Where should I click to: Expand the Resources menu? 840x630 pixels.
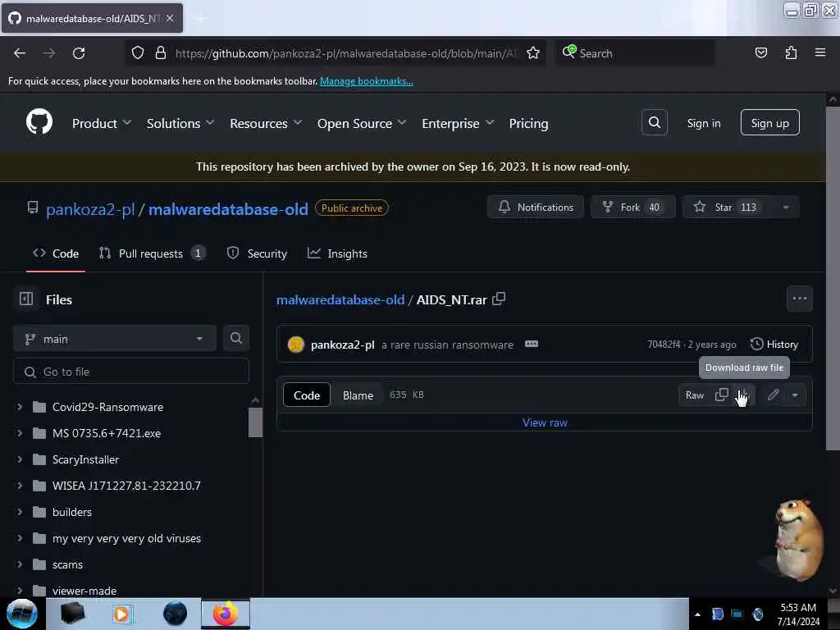tap(266, 123)
